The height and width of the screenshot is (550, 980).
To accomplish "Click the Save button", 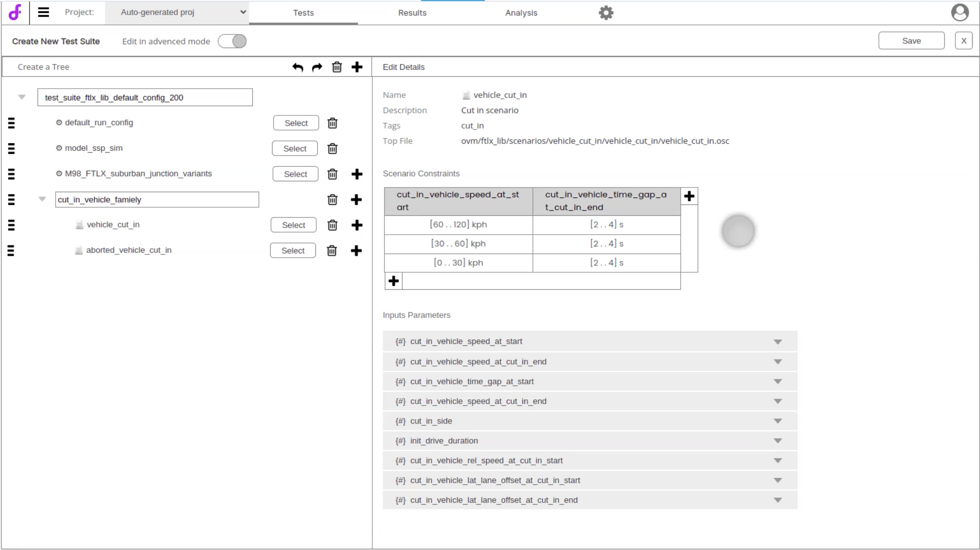I will coord(911,41).
